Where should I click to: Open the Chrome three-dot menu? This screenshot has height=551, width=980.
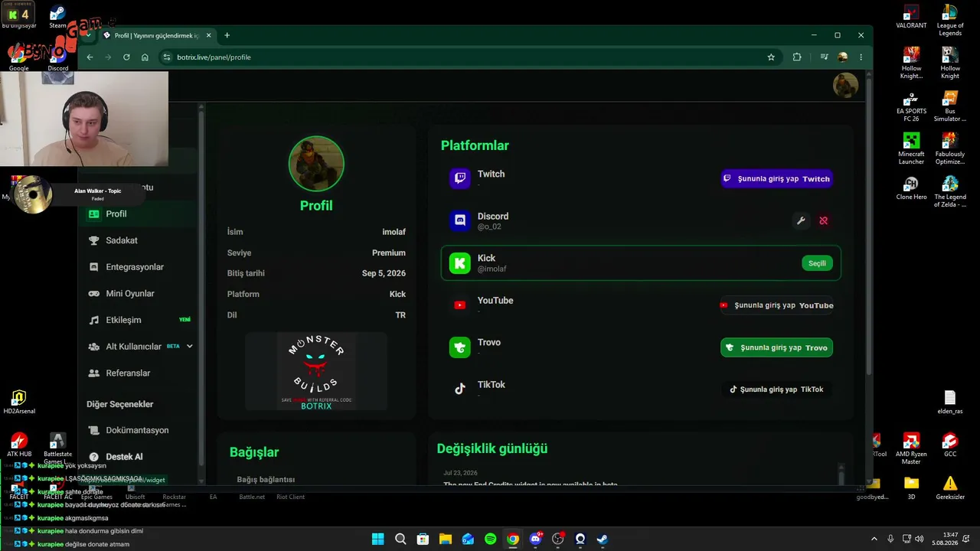pos(861,57)
